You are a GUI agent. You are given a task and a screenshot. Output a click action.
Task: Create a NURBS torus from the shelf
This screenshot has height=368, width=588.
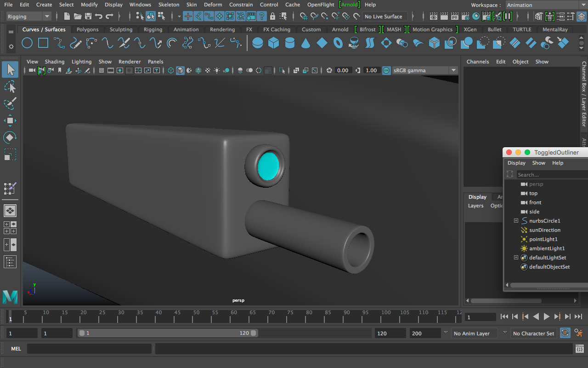pos(338,43)
